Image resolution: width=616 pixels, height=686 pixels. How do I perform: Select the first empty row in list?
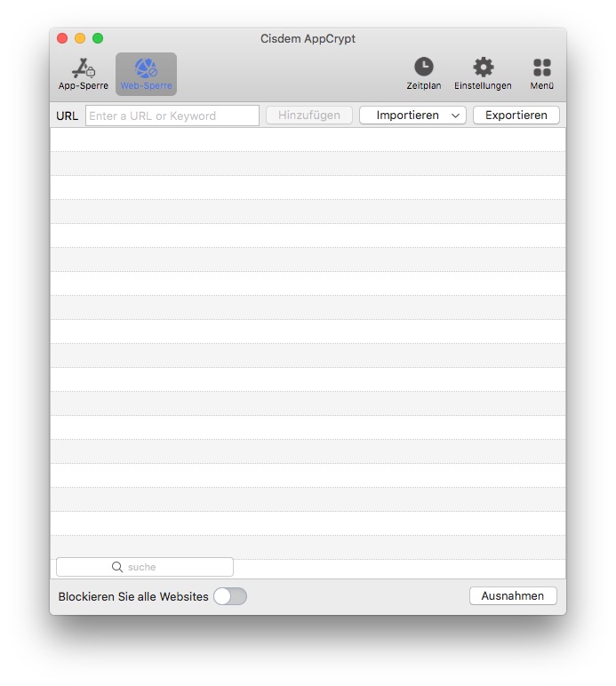click(308, 140)
